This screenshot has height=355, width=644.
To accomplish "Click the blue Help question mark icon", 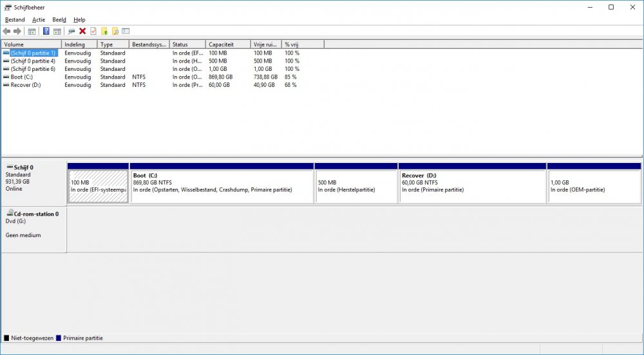I will click(x=46, y=31).
